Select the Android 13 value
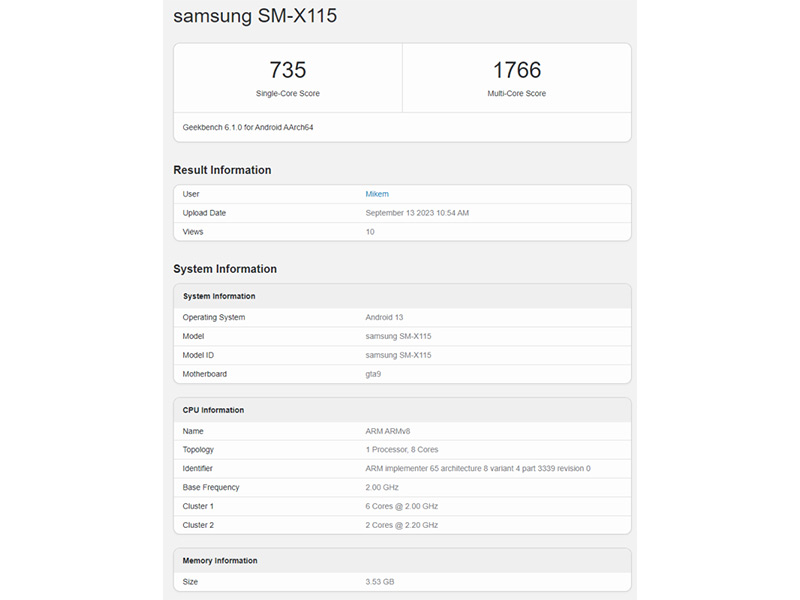This screenshot has width=800, height=600. pos(384,317)
